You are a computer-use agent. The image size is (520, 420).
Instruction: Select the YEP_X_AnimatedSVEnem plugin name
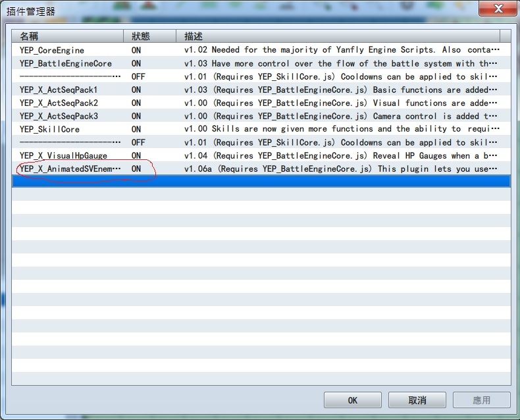[x=70, y=169]
